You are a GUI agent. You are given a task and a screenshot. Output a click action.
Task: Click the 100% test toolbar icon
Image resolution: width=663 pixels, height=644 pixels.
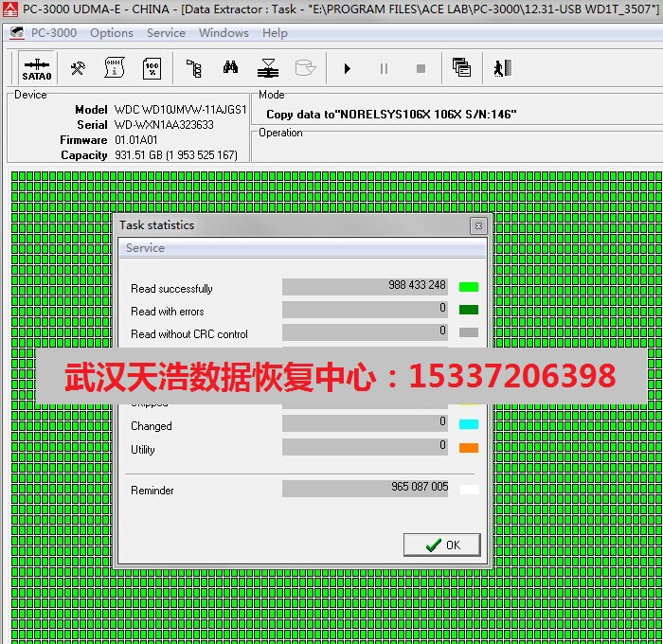point(152,68)
